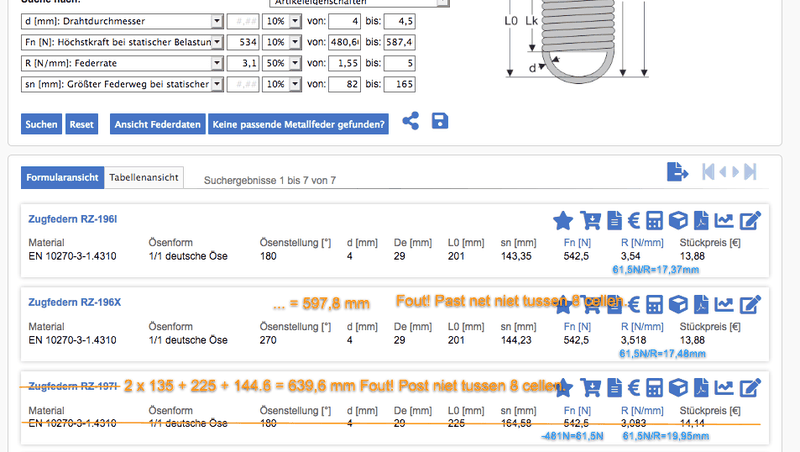Add RZ-196I to favorites with star
800x452 pixels.
tap(563, 220)
